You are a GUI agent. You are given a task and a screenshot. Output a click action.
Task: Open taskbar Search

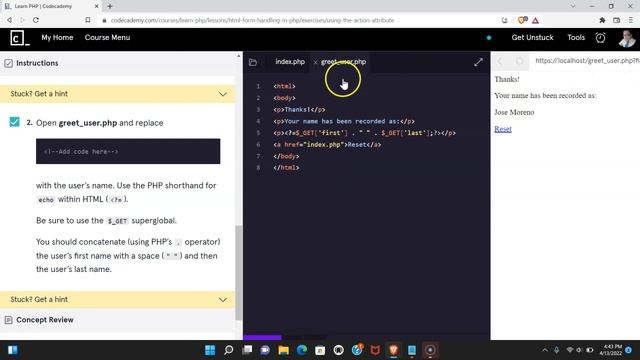pos(229,350)
